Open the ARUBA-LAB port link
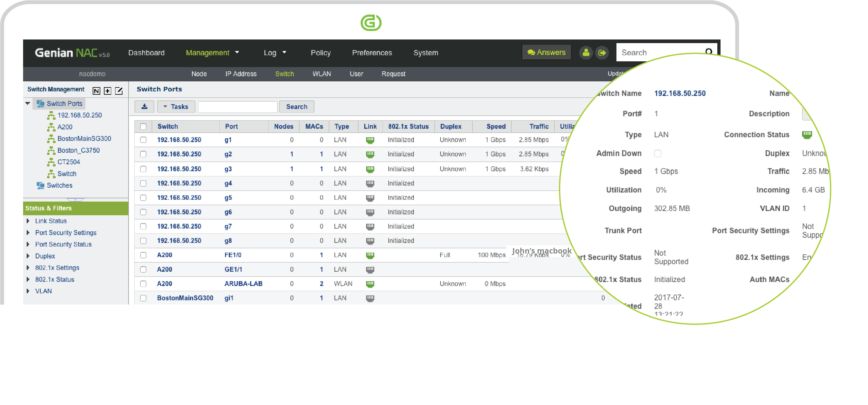Viewport: 868px width, 405px height. (x=243, y=284)
